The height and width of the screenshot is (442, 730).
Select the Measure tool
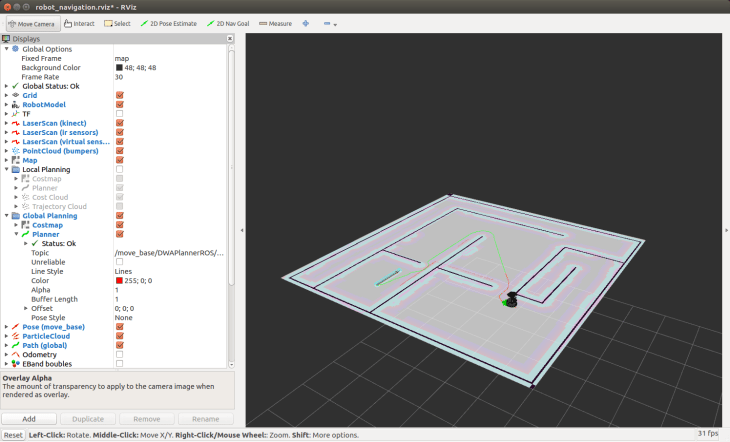pos(274,22)
